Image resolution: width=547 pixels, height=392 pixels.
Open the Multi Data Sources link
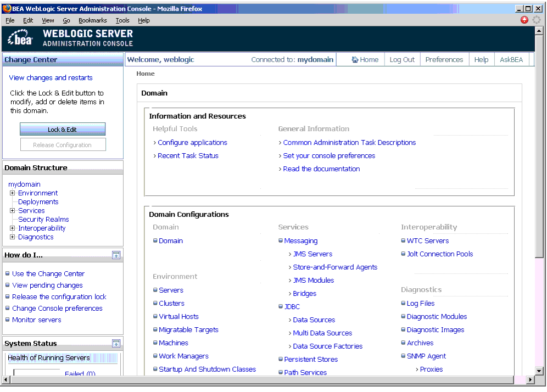click(x=322, y=333)
